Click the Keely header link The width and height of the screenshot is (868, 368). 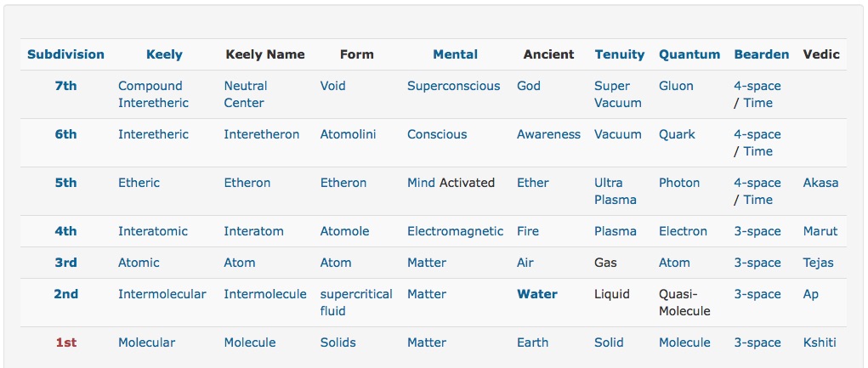click(x=164, y=54)
